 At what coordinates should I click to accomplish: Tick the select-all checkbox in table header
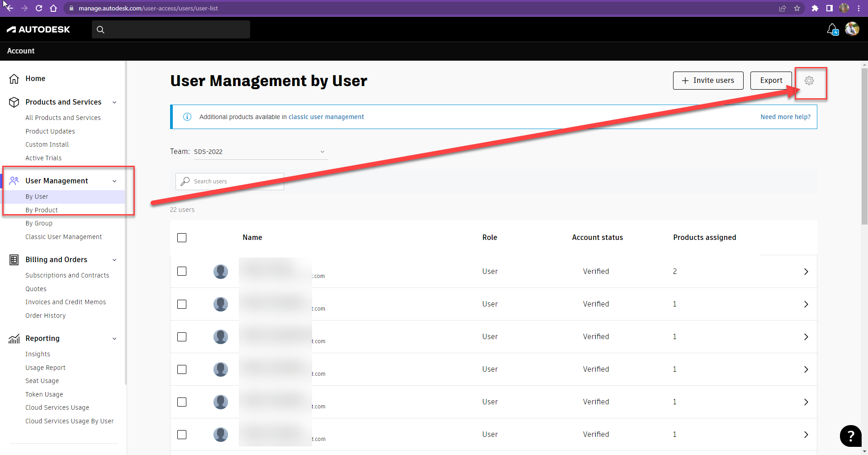point(182,238)
